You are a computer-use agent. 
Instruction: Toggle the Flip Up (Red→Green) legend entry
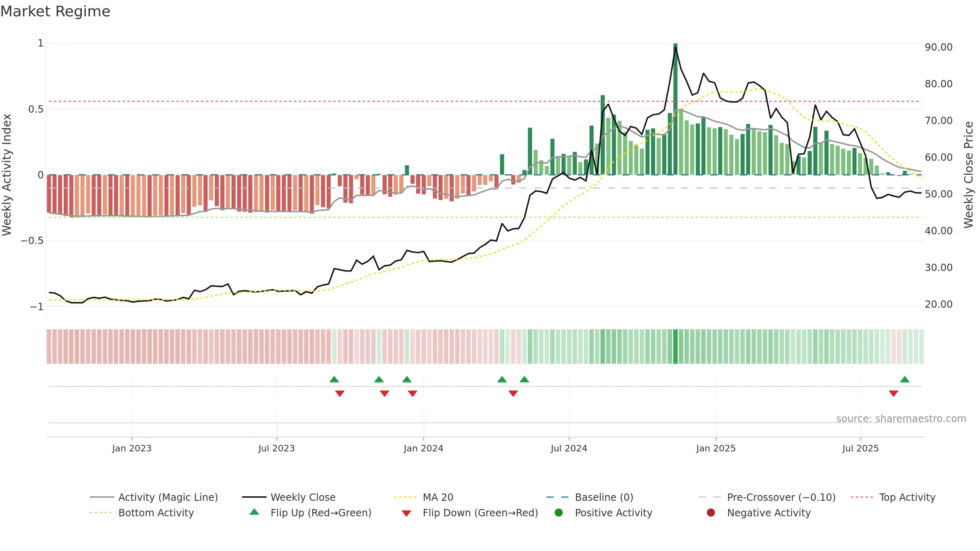click(x=310, y=513)
